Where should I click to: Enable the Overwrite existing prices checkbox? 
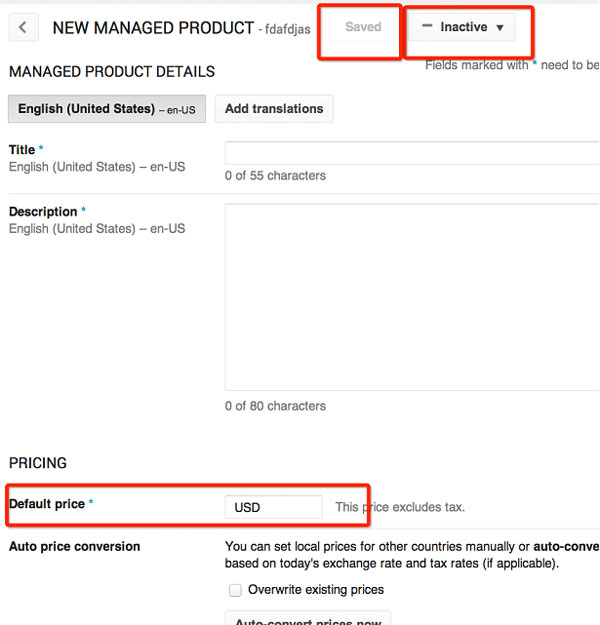pyautogui.click(x=235, y=590)
